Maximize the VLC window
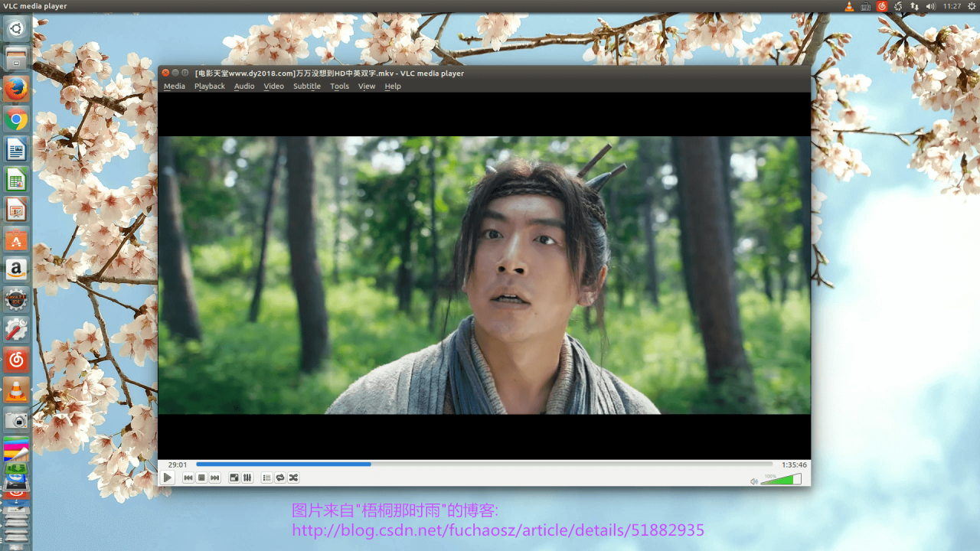The width and height of the screenshot is (980, 551). [185, 73]
